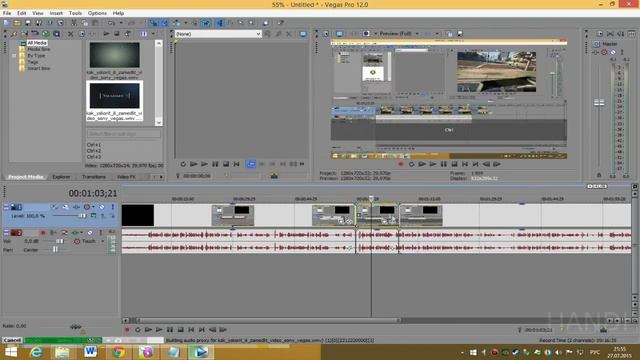Switch to the Video FX tab
640x360 pixels.
[126, 177]
